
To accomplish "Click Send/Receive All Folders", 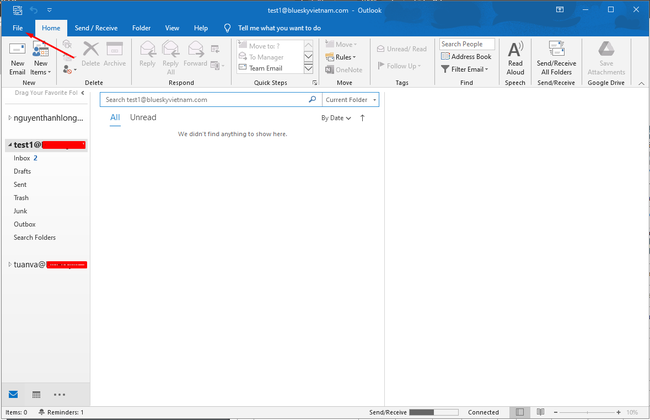I will (556, 58).
